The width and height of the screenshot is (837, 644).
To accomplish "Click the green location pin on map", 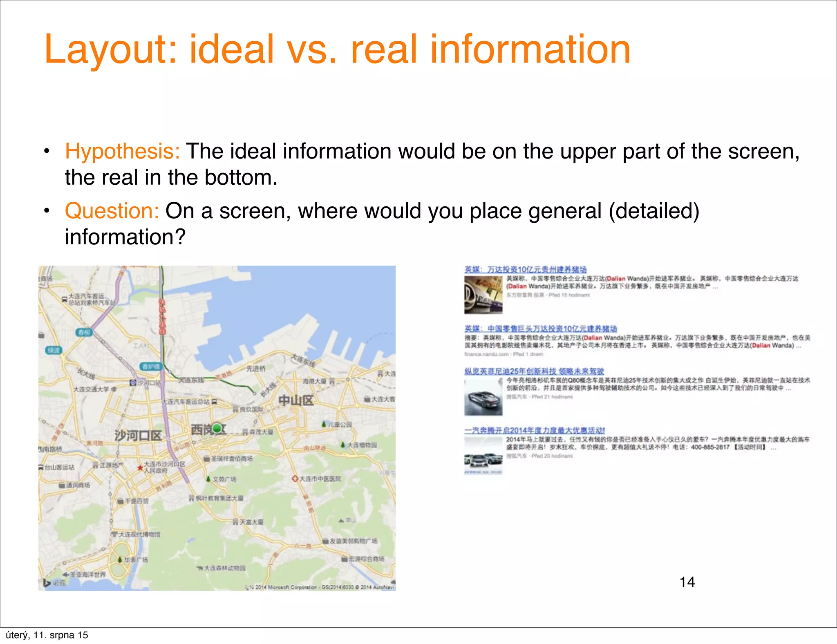I will pos(217,428).
